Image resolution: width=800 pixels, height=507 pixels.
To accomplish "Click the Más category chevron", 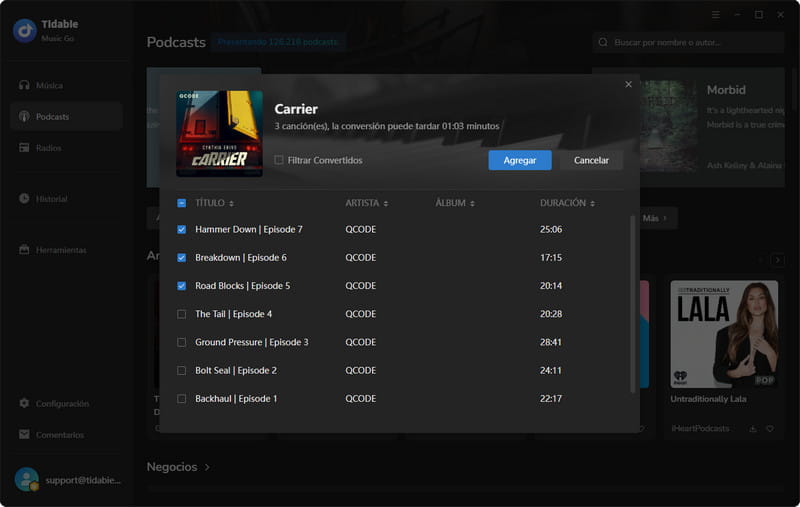I will pos(665,218).
